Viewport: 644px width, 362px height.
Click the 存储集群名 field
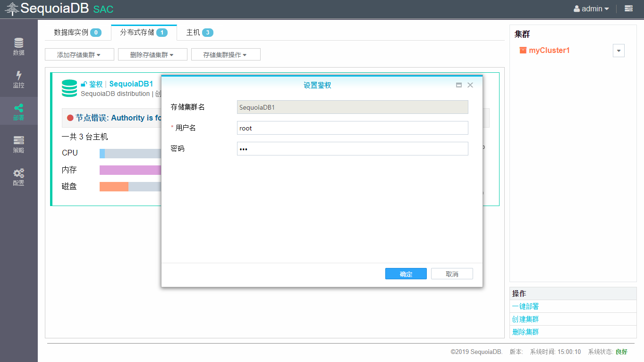pyautogui.click(x=353, y=107)
